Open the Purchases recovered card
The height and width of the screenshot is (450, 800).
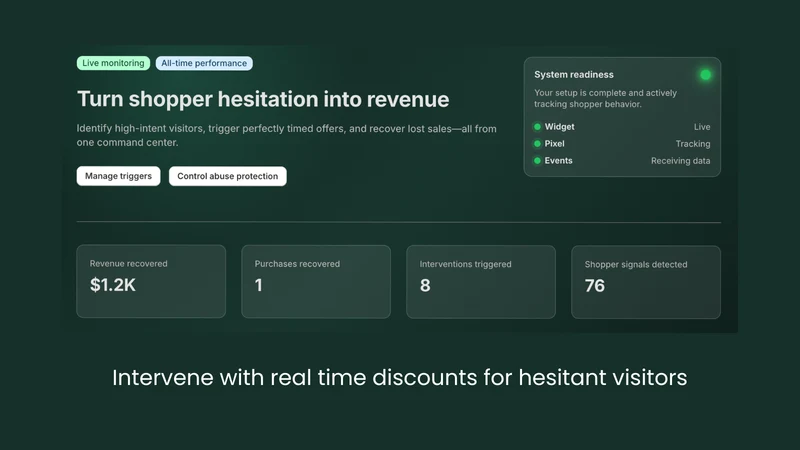pos(316,282)
